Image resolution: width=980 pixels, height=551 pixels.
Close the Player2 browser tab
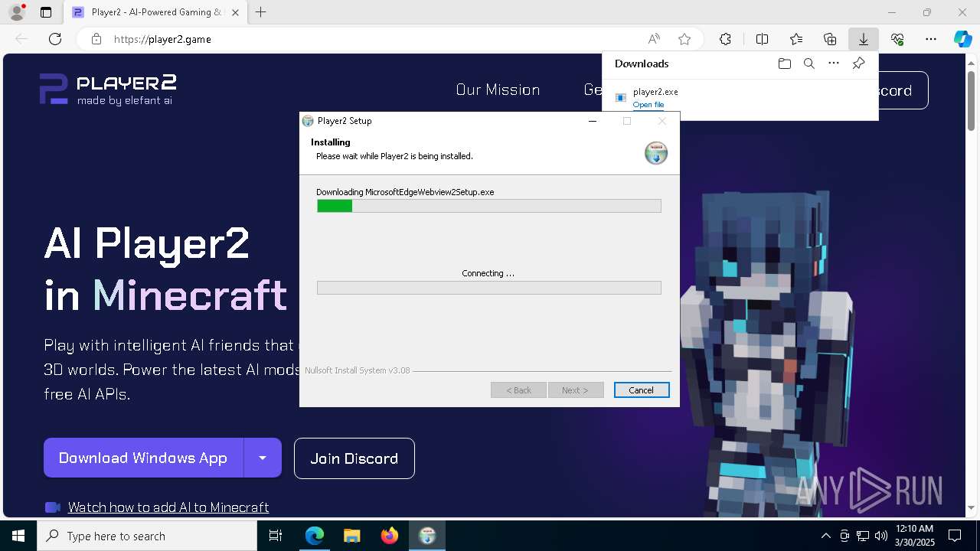(235, 12)
